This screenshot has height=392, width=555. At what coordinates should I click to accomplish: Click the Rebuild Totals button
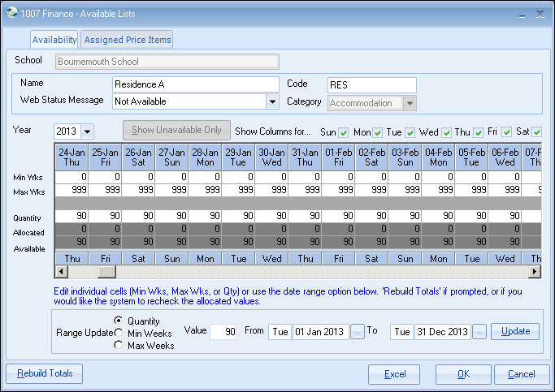[45, 374]
